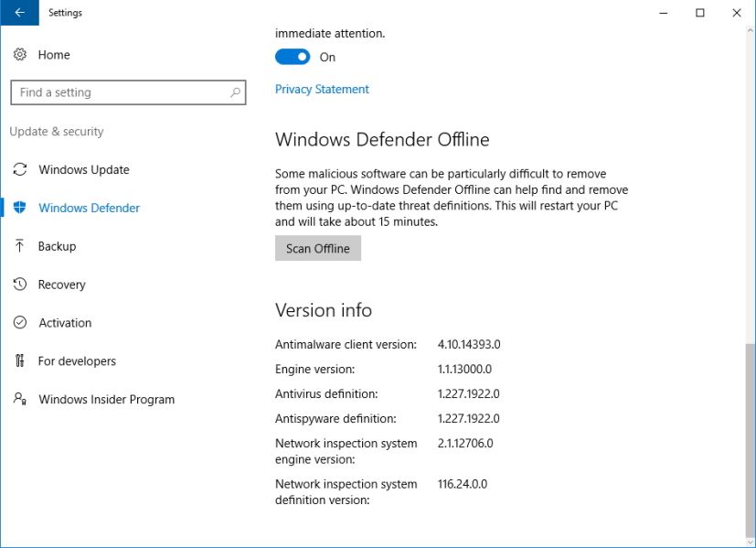Close the Settings window

pyautogui.click(x=737, y=13)
